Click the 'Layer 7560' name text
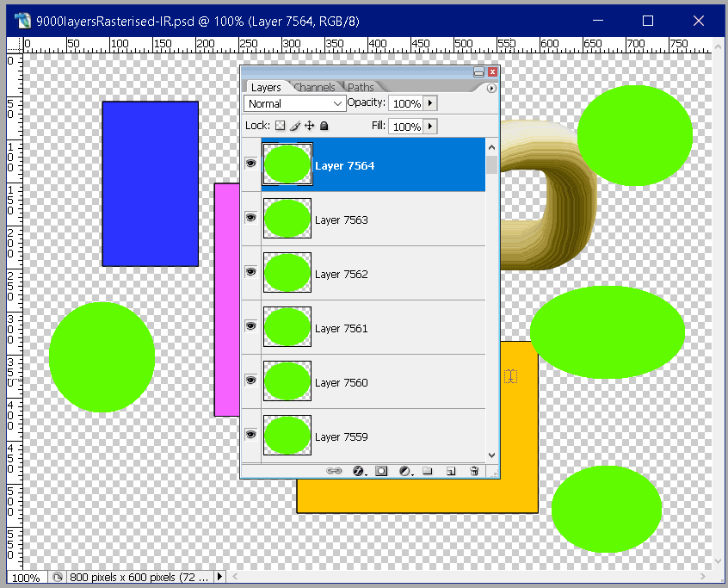This screenshot has width=728, height=588. (x=342, y=383)
